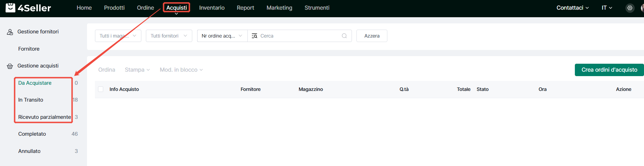
Task: Select In Transito in the sidebar
Action: 31,100
